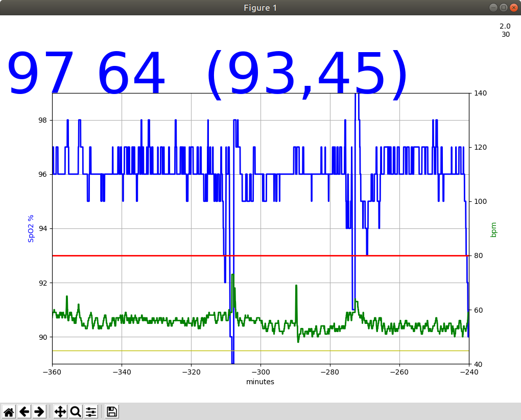Activate the zoom-to-rectangle tool
The image size is (521, 420).
[75, 411]
